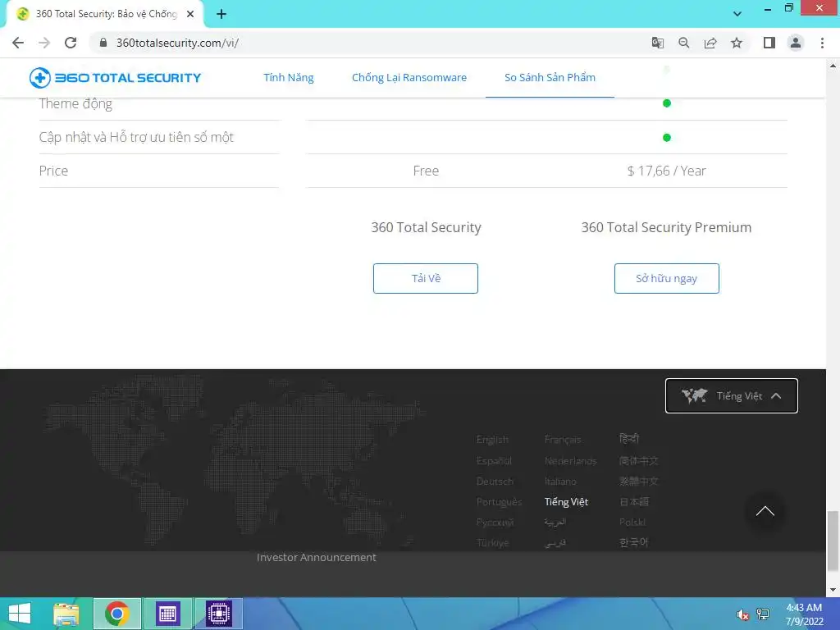This screenshot has width=840, height=630.
Task: Click the address bar URL
Action: click(177, 43)
